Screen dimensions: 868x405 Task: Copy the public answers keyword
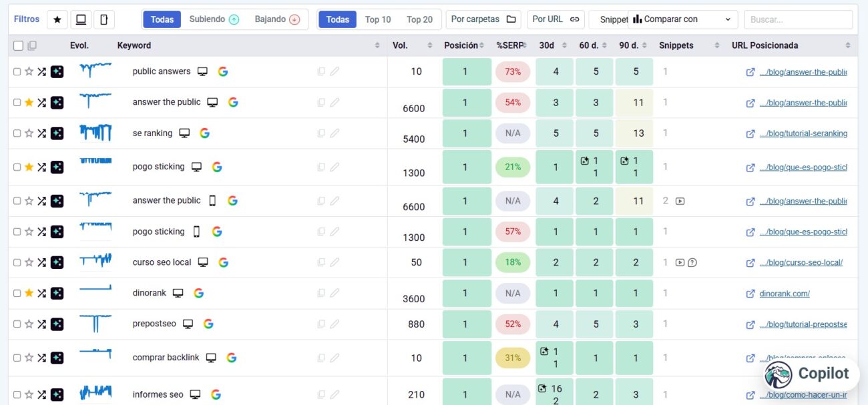(x=321, y=71)
